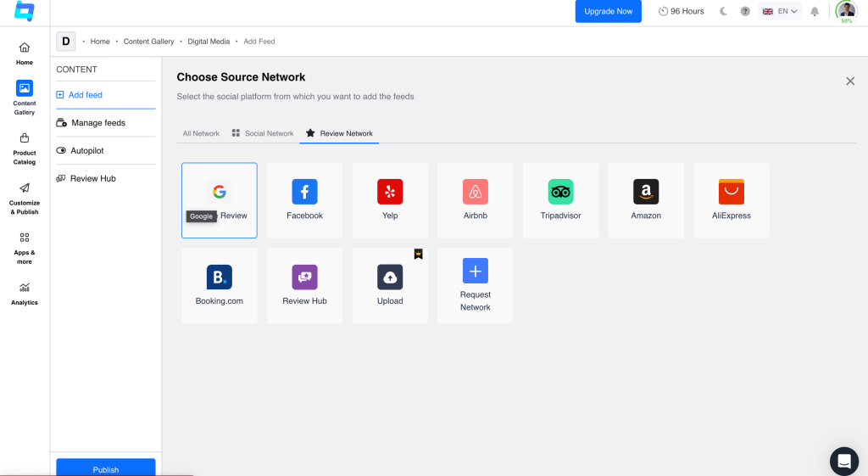The height and width of the screenshot is (476, 868).
Task: Open Autopilot in Content menu
Action: (x=106, y=151)
